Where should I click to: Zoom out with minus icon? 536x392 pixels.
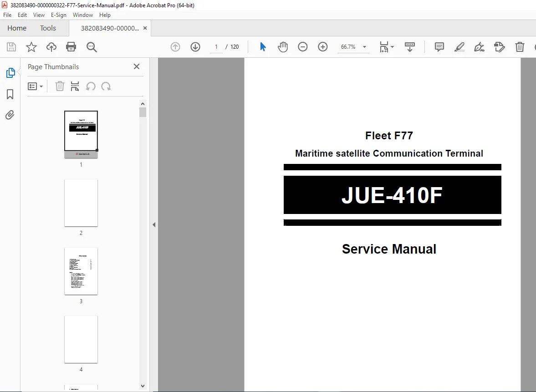pyautogui.click(x=302, y=47)
